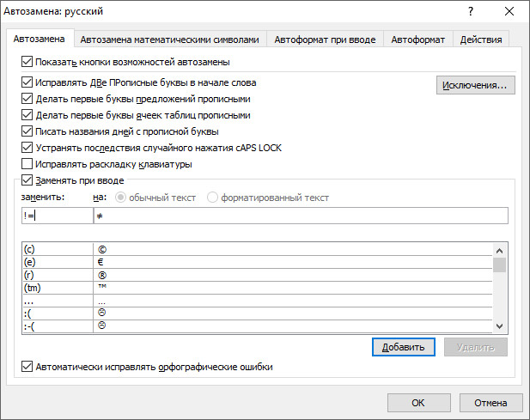
Task: Uncheck Заменять при вводе checkbox
Action: 27,180
